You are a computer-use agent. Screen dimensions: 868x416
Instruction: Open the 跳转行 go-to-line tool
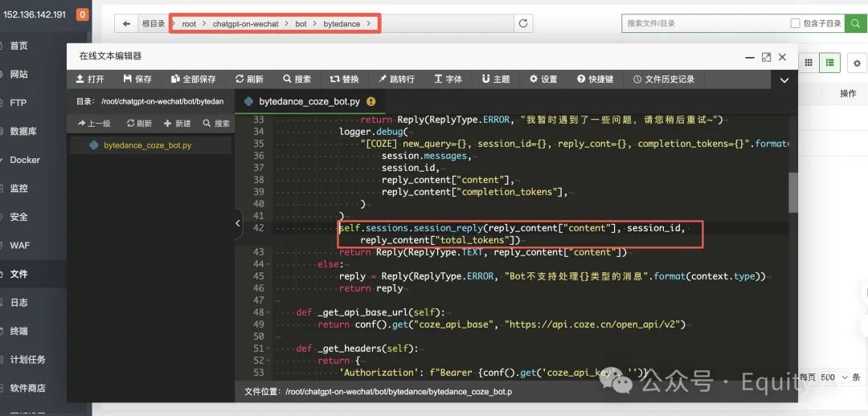point(396,80)
